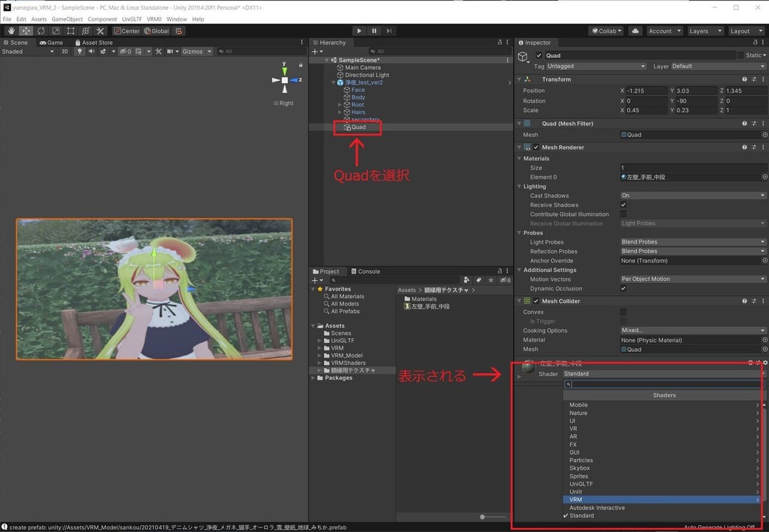Open the Layout dropdown button
Screen dimensions: 769x532
pos(746,31)
